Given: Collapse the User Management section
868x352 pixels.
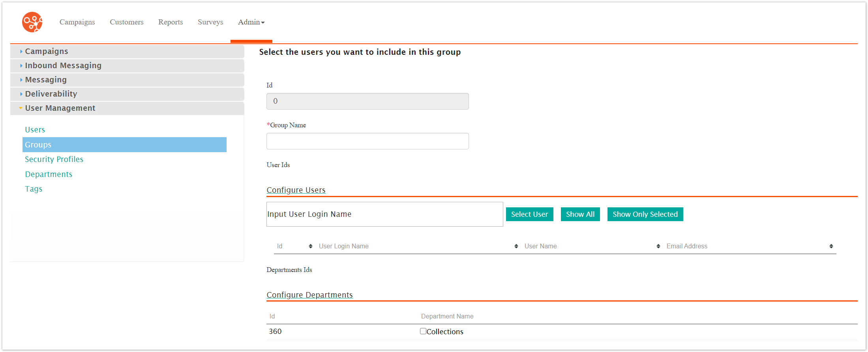Looking at the screenshot, I should click(60, 108).
